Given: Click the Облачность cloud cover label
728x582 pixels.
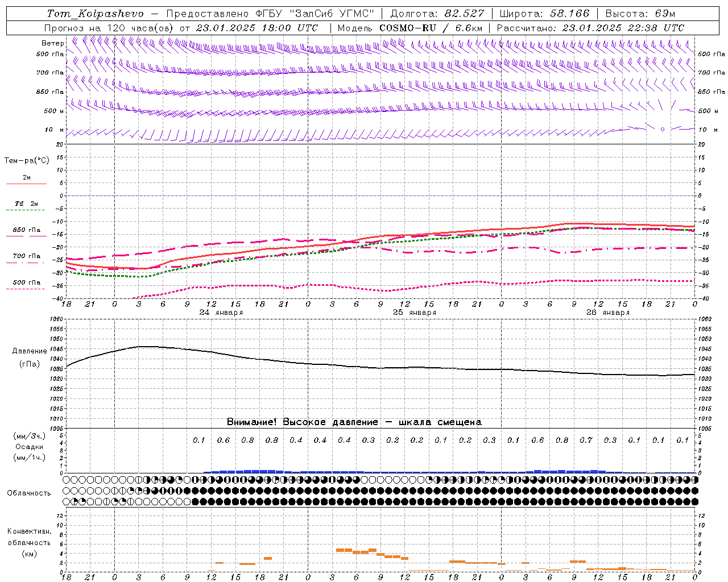Looking at the screenshot, I should pos(29,493).
